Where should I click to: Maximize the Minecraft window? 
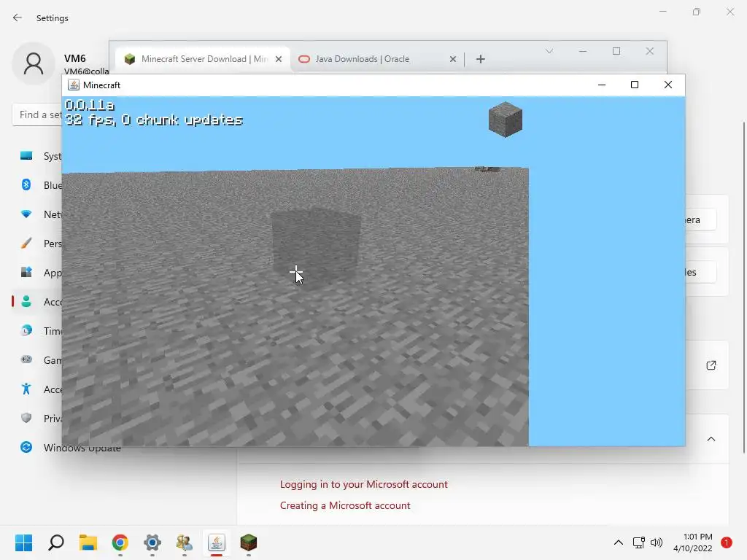(x=635, y=85)
